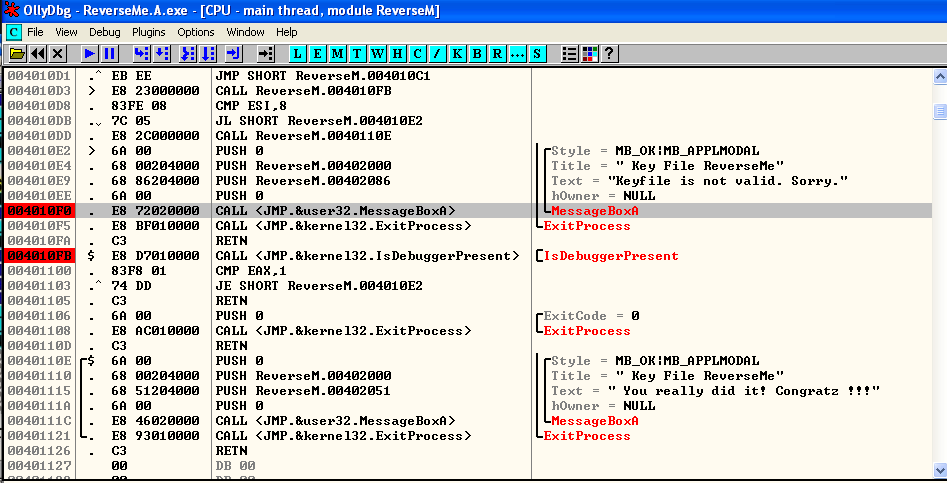This screenshot has width=947, height=483.
Task: Run the program with play icon
Action: coord(90,54)
